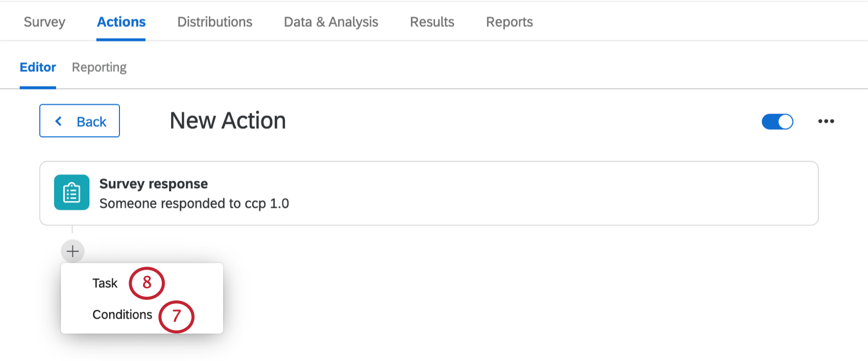The image size is (868, 361).
Task: Click the plus icon to add a step
Action: [x=73, y=251]
